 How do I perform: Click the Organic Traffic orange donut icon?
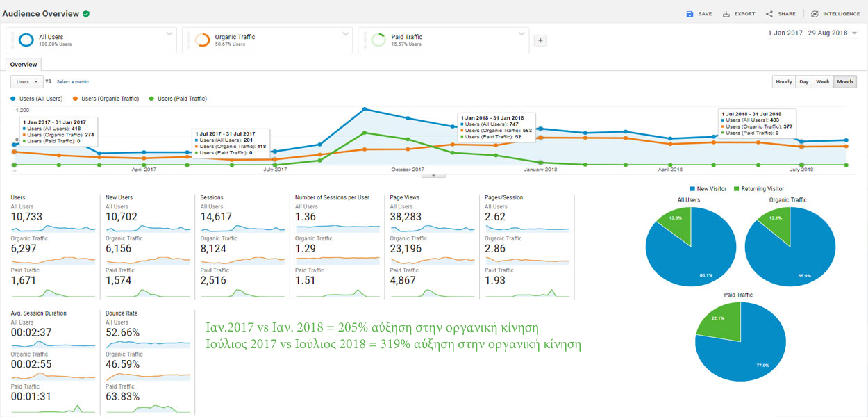point(203,40)
